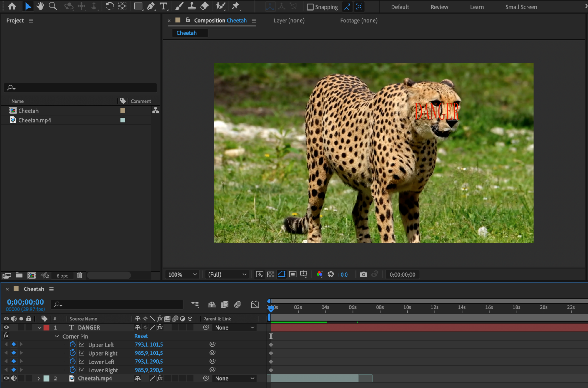Select the Eraser tool

coord(204,6)
